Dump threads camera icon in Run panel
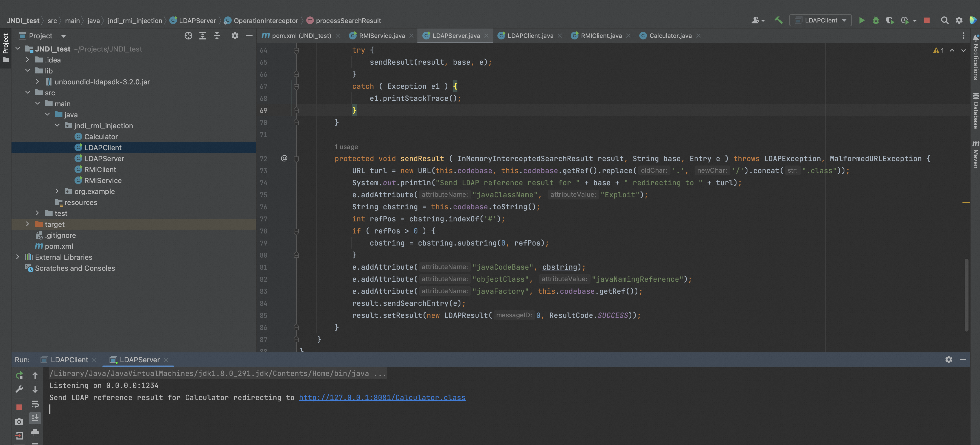This screenshot has height=445, width=980. pos(19,421)
